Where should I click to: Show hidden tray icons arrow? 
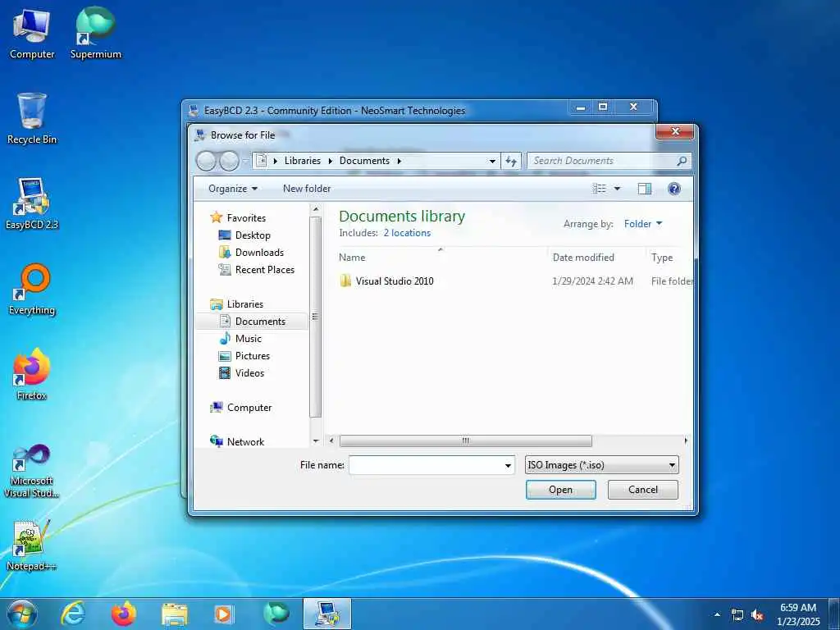(717, 614)
